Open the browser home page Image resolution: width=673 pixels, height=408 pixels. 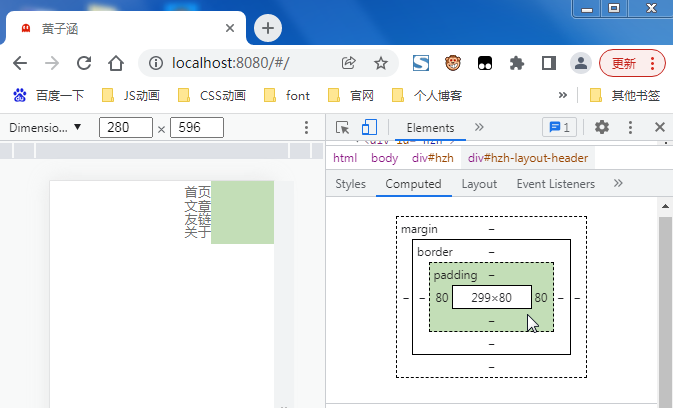[116, 63]
